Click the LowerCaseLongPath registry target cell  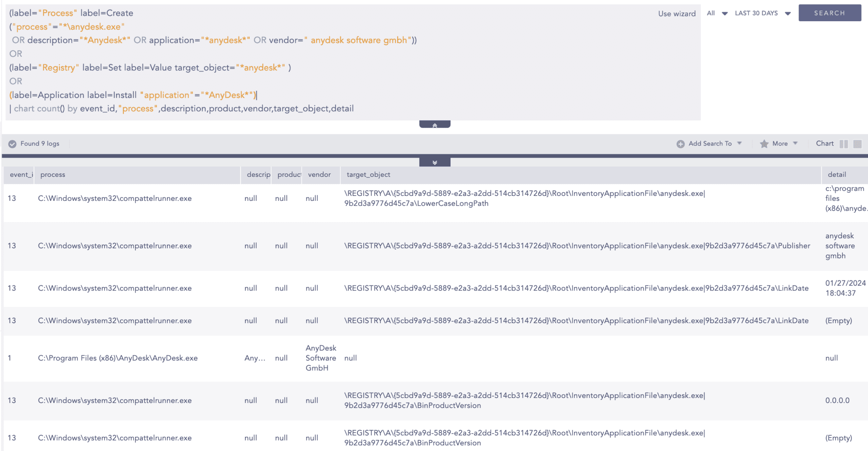[525, 198]
